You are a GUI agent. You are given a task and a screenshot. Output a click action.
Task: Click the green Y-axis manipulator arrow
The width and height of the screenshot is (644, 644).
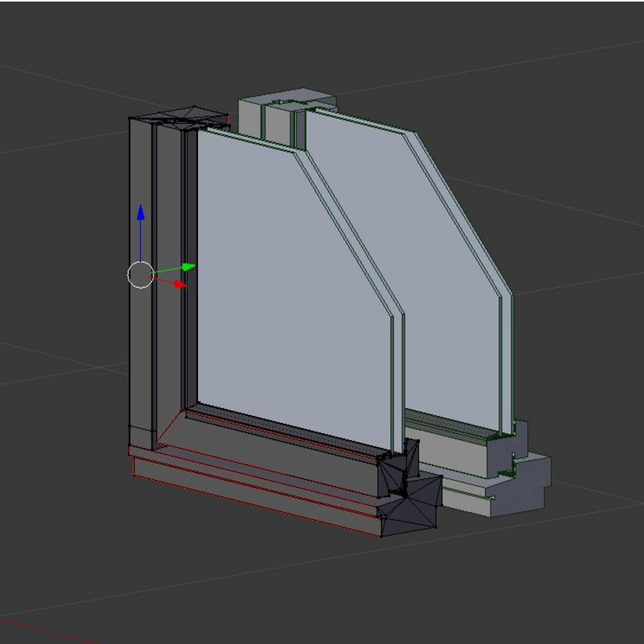tap(188, 267)
